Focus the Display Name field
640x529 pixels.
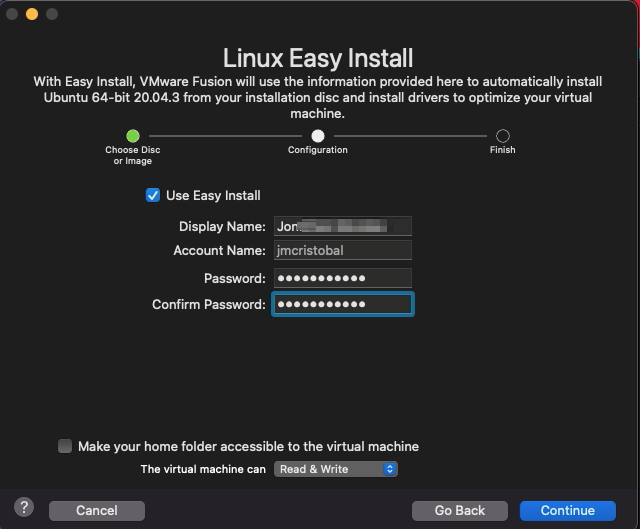click(x=343, y=226)
